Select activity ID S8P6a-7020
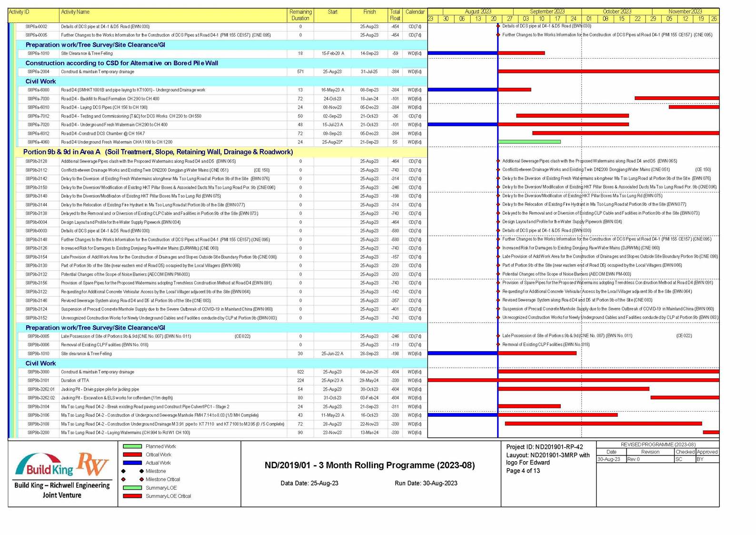Screen dimensions: 756x535 [x=39, y=125]
